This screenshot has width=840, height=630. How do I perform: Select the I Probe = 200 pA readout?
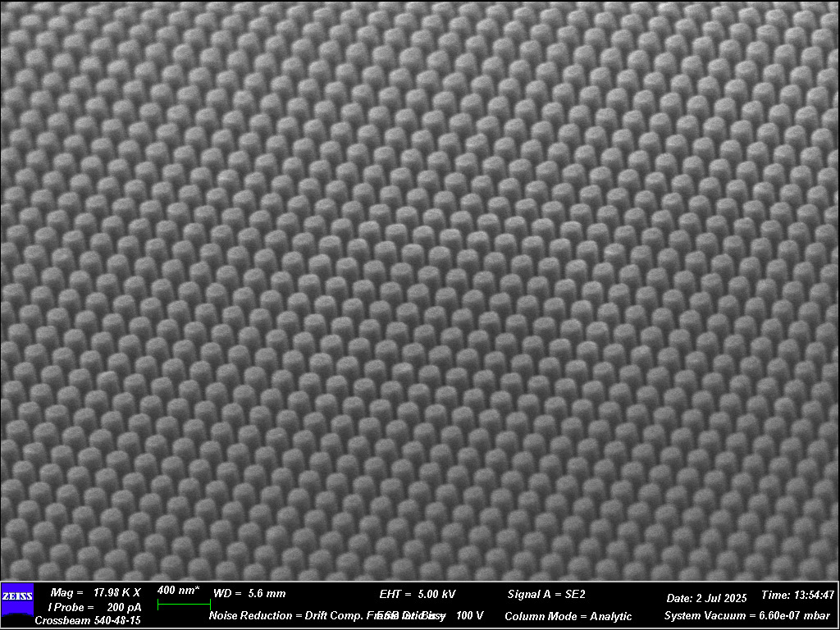[94, 607]
